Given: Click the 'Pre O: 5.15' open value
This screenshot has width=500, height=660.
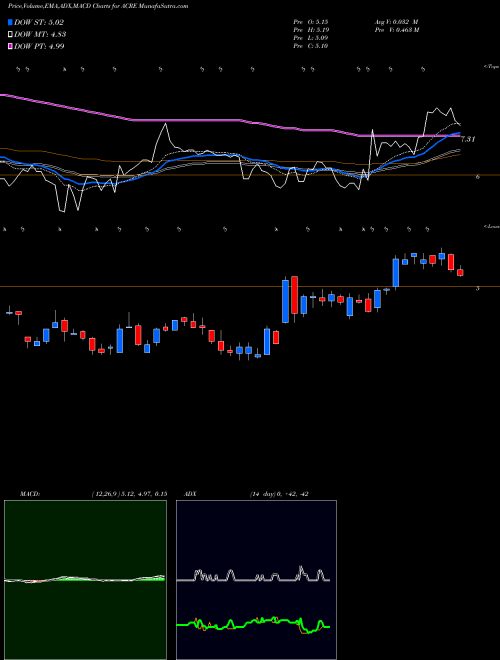Looking at the screenshot, I should pyautogui.click(x=311, y=21).
